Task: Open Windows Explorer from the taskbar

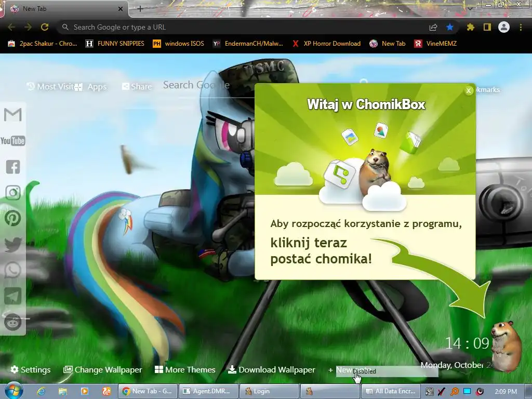Action: [x=63, y=391]
